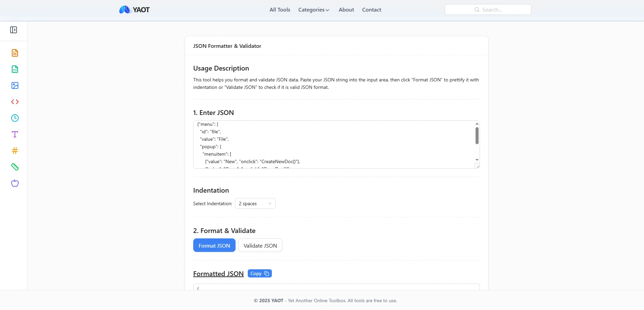Click the search input field
The width and height of the screenshot is (644, 310).
click(488, 9)
